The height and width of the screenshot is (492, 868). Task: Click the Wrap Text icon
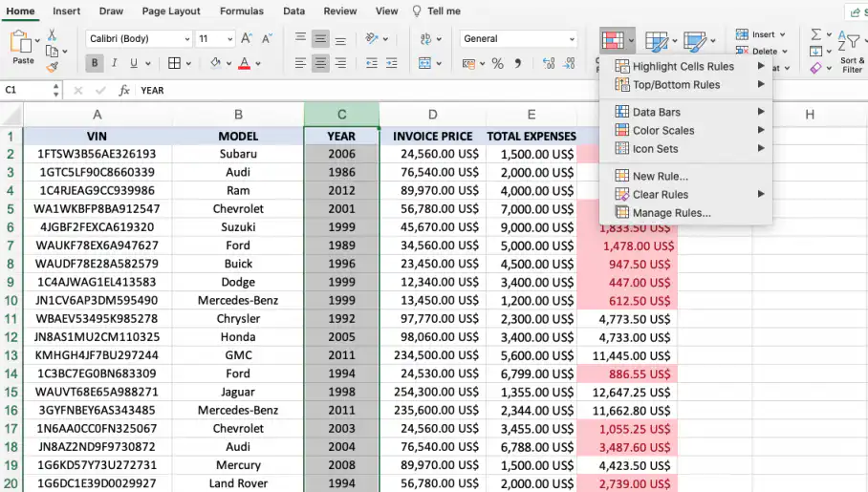click(425, 38)
